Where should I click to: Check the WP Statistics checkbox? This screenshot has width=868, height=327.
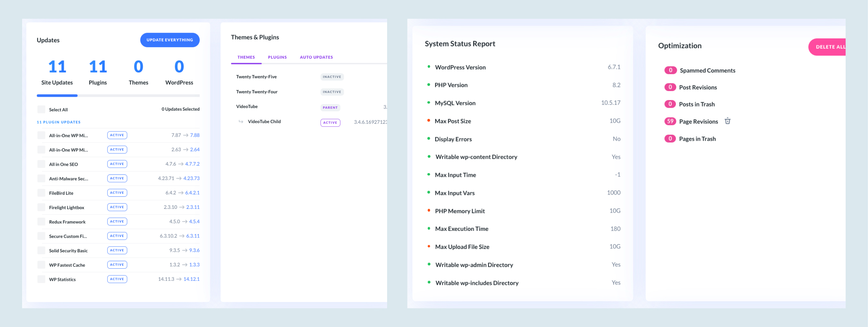(41, 279)
